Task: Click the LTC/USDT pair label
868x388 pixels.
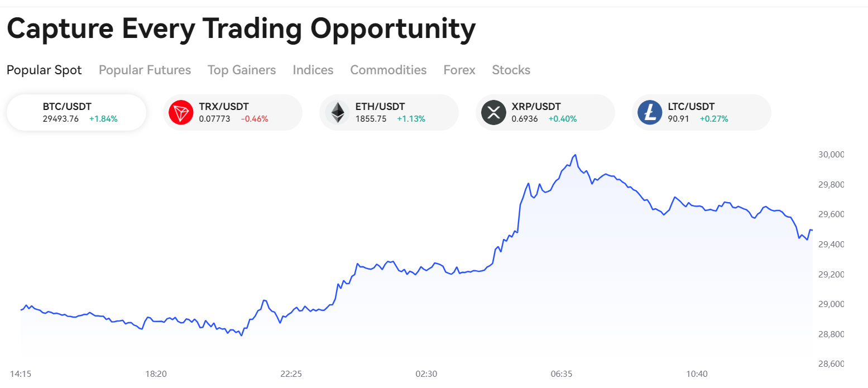Action: click(691, 106)
